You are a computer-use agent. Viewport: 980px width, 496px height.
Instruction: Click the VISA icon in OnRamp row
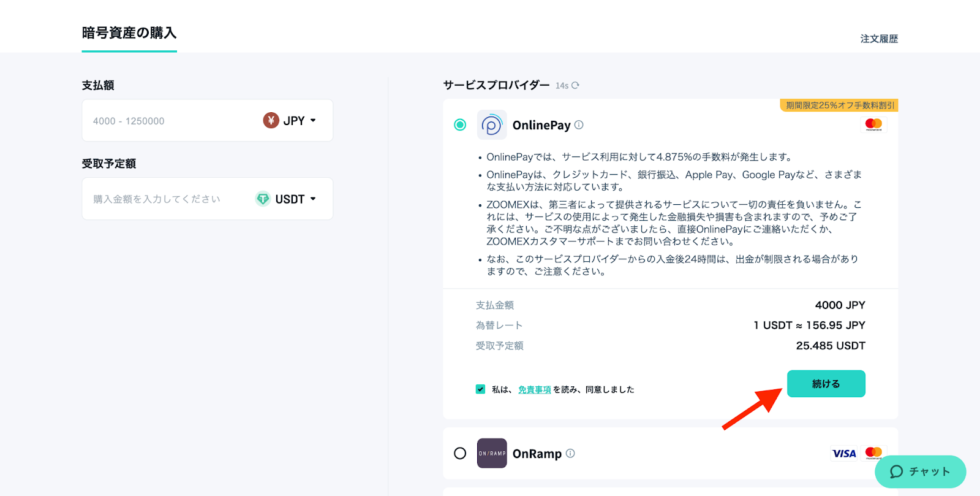tap(844, 454)
